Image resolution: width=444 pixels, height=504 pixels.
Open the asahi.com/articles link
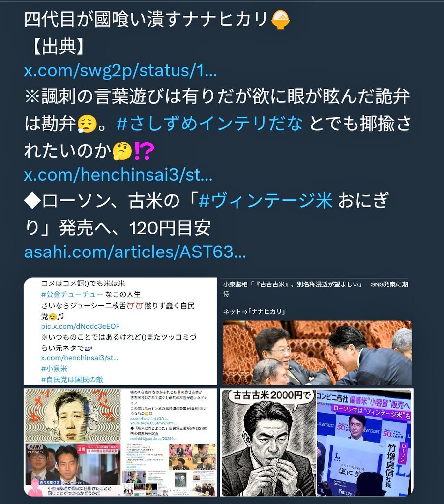tap(135, 252)
